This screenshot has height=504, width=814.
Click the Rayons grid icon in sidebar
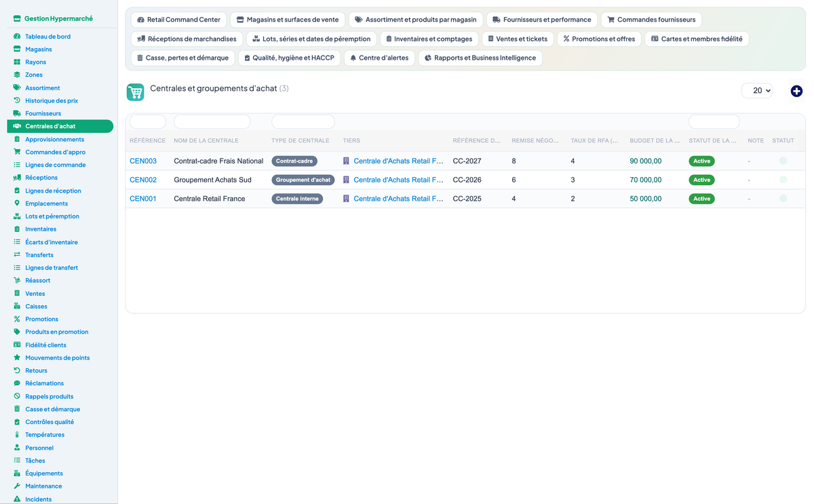tap(17, 62)
